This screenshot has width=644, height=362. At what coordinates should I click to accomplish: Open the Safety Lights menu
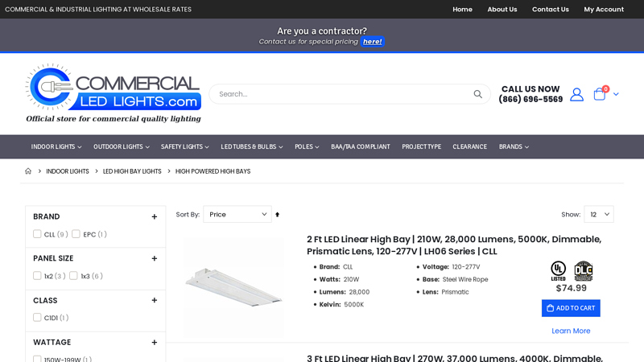[185, 146]
